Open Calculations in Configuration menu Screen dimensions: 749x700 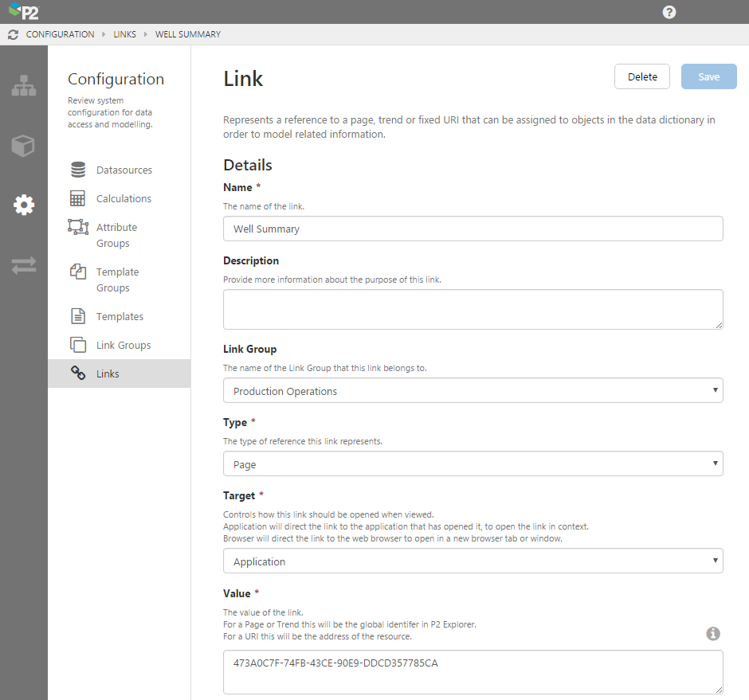[x=124, y=198]
